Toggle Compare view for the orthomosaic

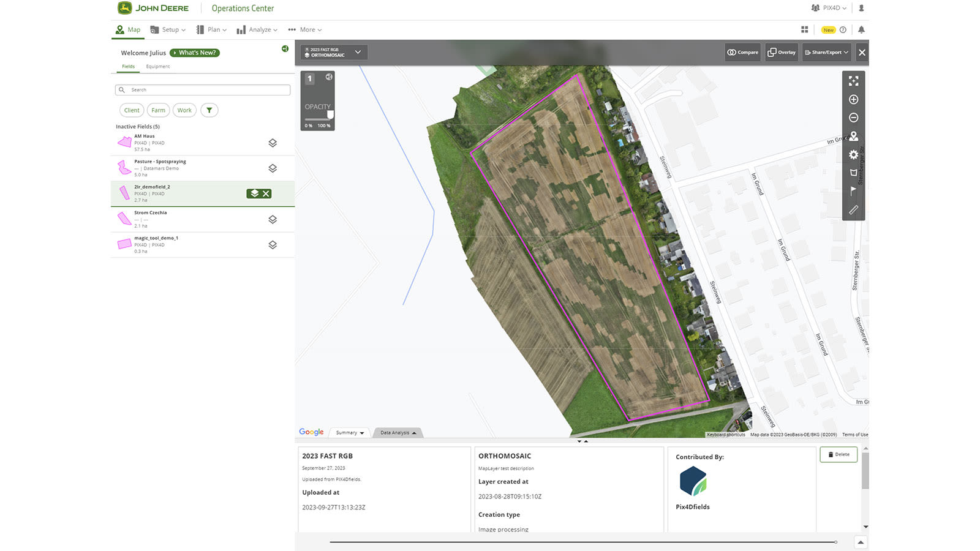pyautogui.click(x=742, y=52)
